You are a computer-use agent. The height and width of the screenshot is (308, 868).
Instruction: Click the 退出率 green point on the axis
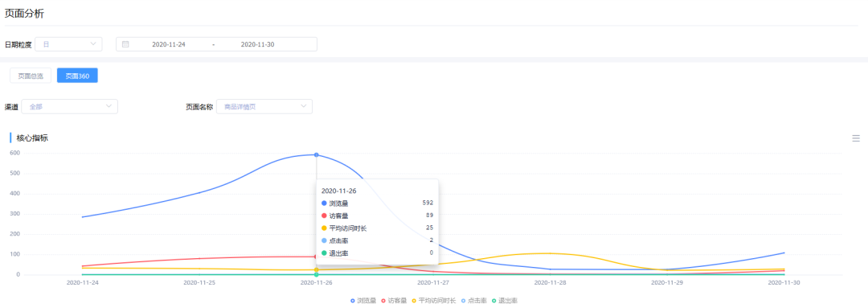pos(316,275)
